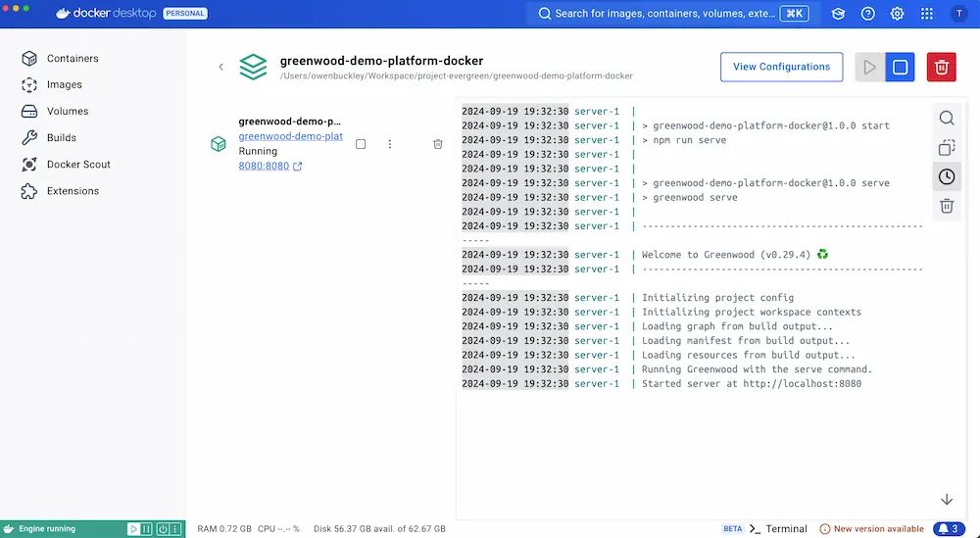
Task: Delete the greenwood-demo-p container row
Action: click(438, 144)
